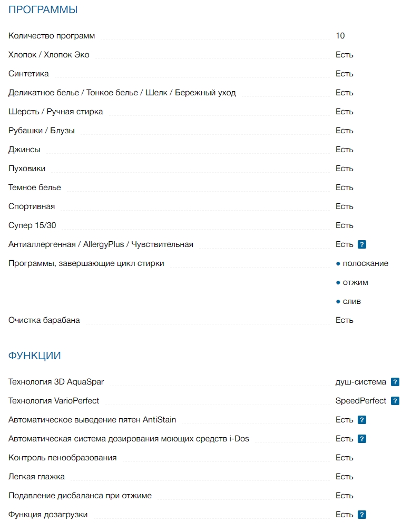Screen dimensions: 402x532
Task: Click help icon next to Antiallergenic AllergyPlus
Action: pyautogui.click(x=361, y=244)
